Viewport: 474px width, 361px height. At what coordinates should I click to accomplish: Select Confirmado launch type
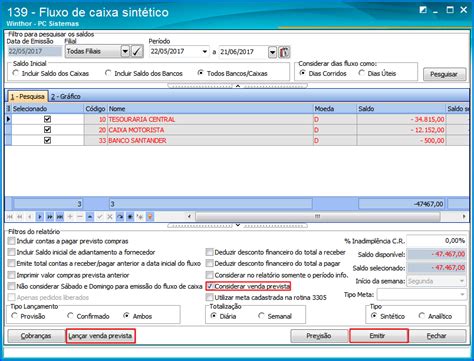[x=70, y=316]
